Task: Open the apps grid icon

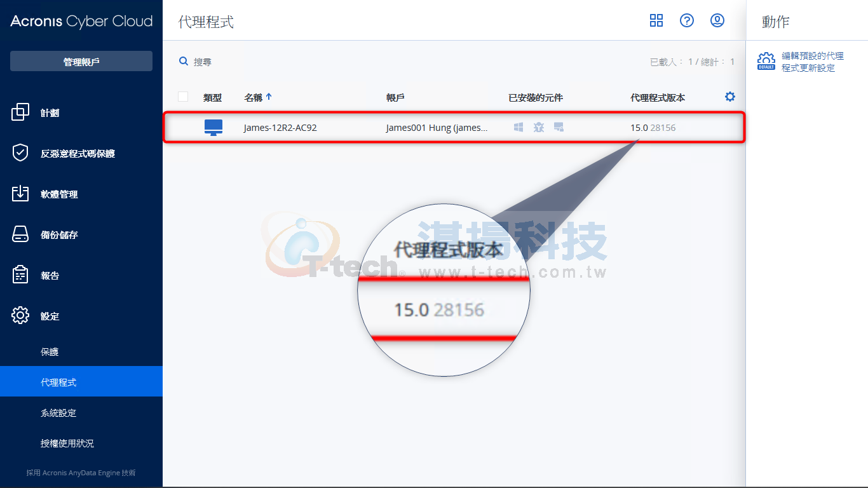Action: point(656,20)
